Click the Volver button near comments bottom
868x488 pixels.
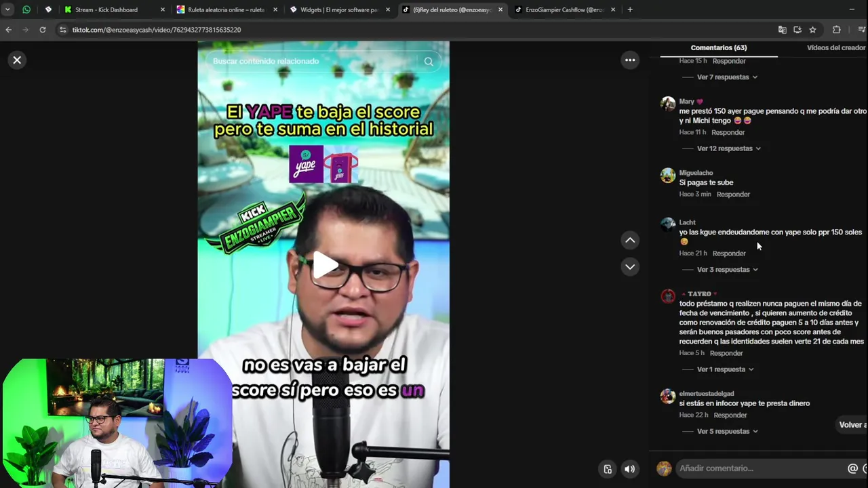click(852, 425)
